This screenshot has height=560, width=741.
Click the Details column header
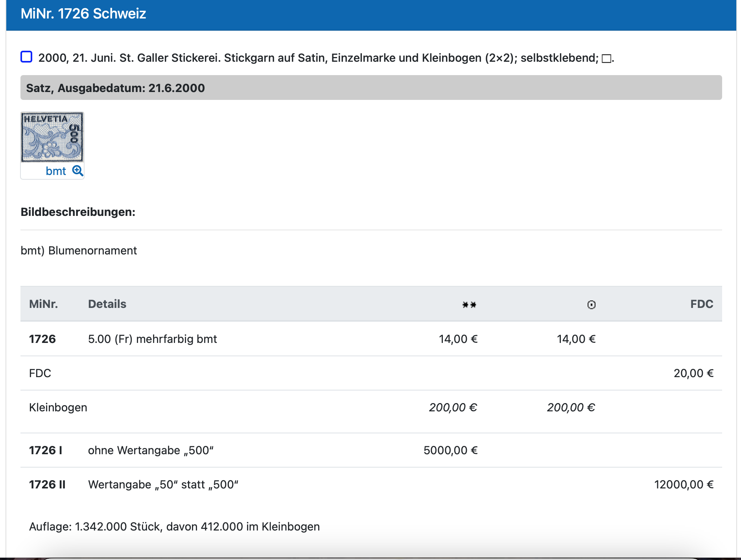coord(107,304)
